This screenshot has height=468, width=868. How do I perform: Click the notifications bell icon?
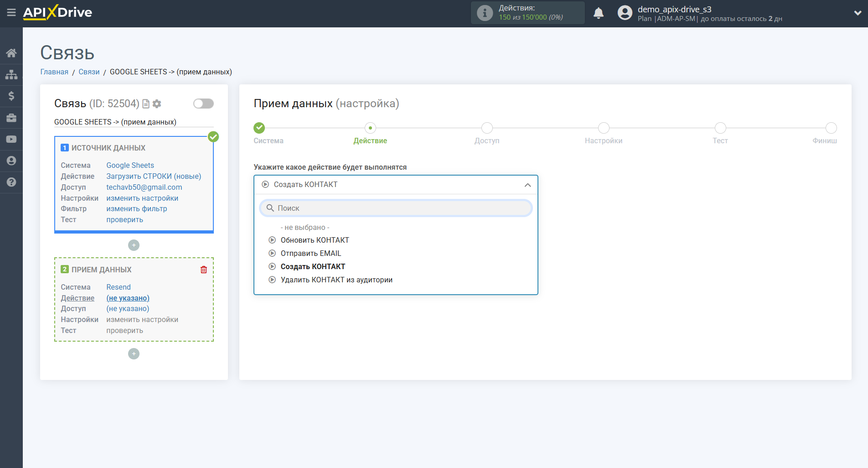point(599,13)
